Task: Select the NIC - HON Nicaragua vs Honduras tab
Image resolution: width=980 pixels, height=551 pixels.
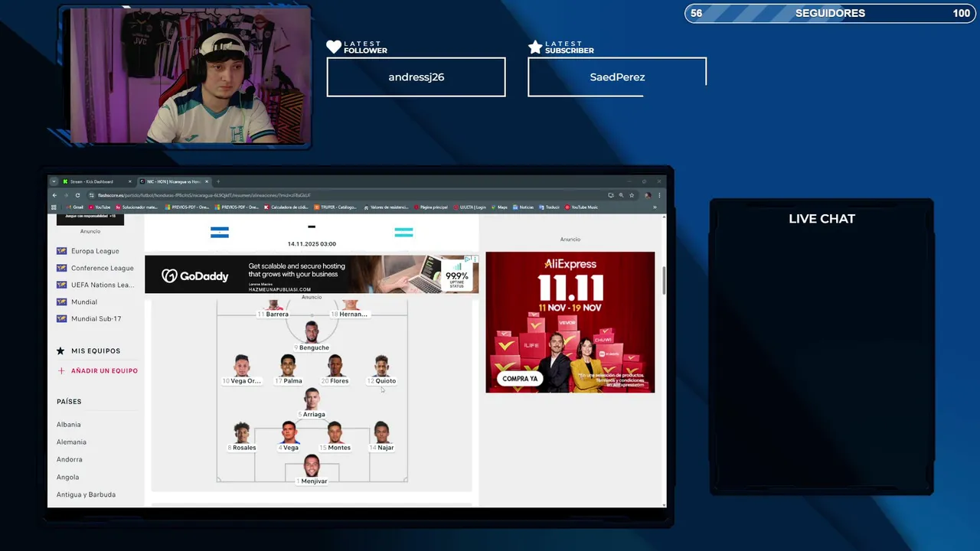Action: [175, 181]
